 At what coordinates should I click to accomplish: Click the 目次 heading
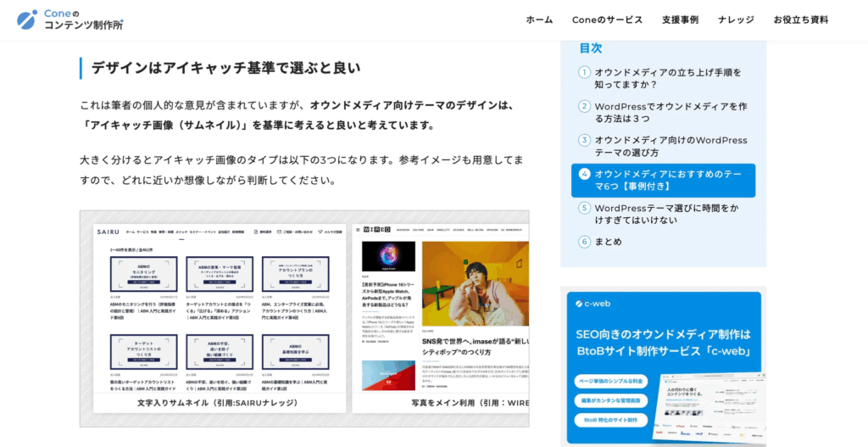pyautogui.click(x=591, y=48)
